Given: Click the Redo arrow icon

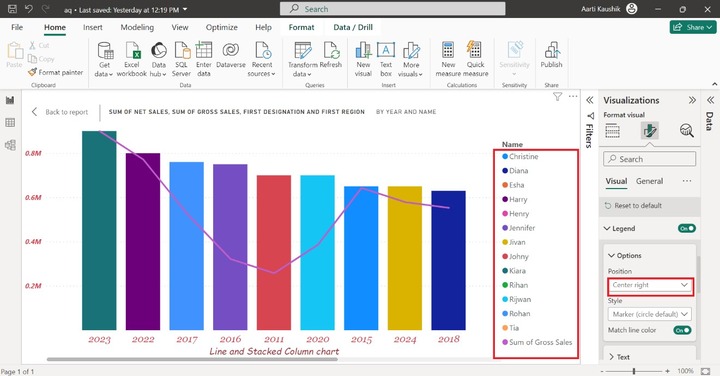Looking at the screenshot, I should coord(45,9).
